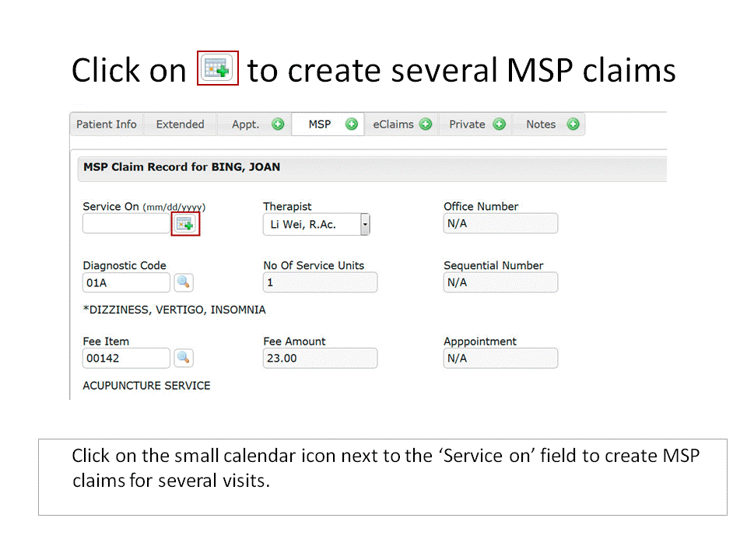The width and height of the screenshot is (747, 560).
Task: Click green plus icon on Private tab
Action: point(500,124)
